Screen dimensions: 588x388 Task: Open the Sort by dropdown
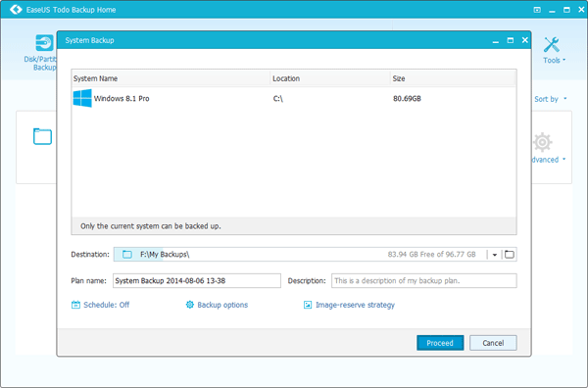coord(551,99)
